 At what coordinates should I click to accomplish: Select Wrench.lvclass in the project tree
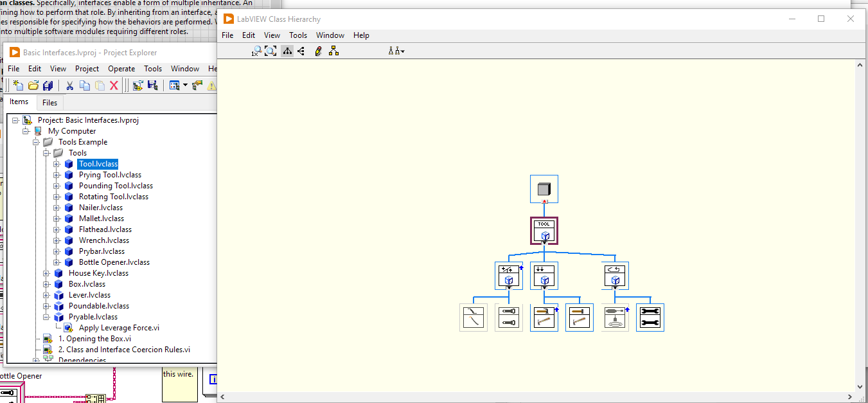[103, 240]
